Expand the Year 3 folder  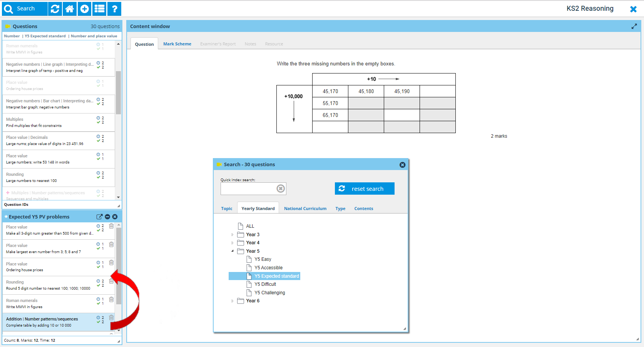(x=233, y=235)
